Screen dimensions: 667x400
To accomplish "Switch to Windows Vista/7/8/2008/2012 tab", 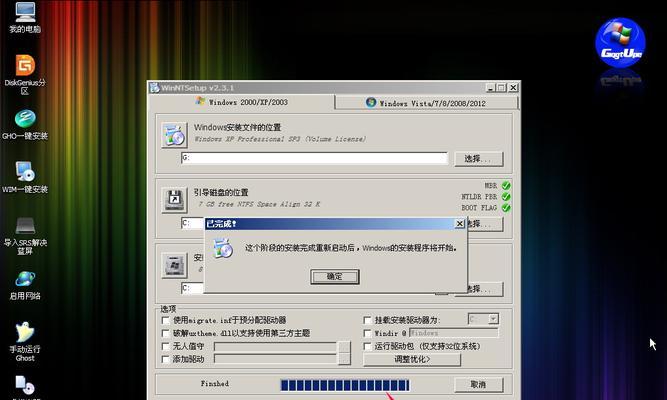I will [426, 103].
